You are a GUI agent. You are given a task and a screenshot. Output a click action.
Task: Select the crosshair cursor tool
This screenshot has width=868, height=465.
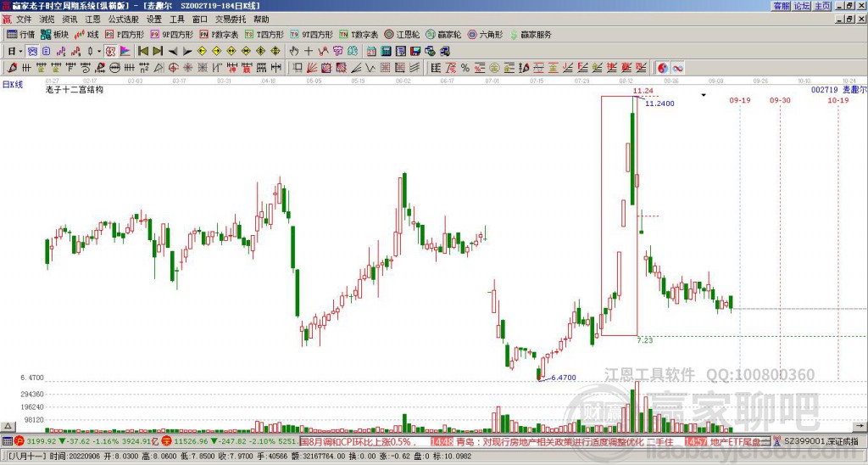(309, 51)
